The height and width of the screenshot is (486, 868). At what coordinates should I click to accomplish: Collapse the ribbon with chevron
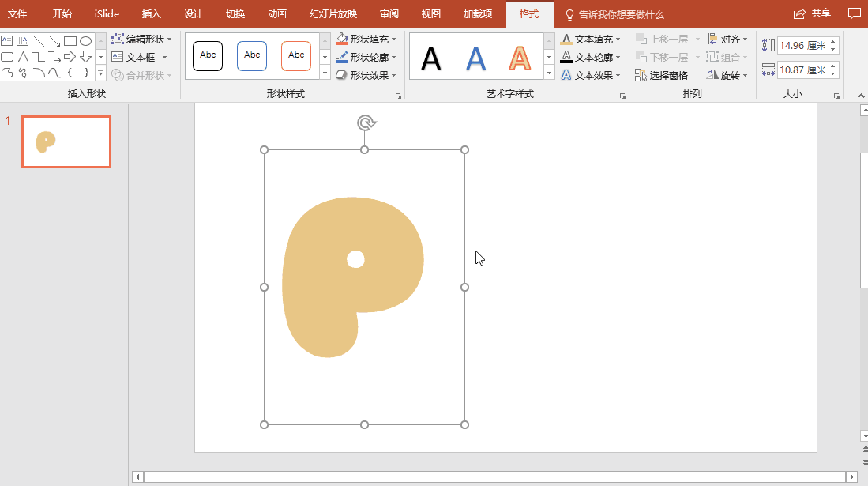[861, 96]
